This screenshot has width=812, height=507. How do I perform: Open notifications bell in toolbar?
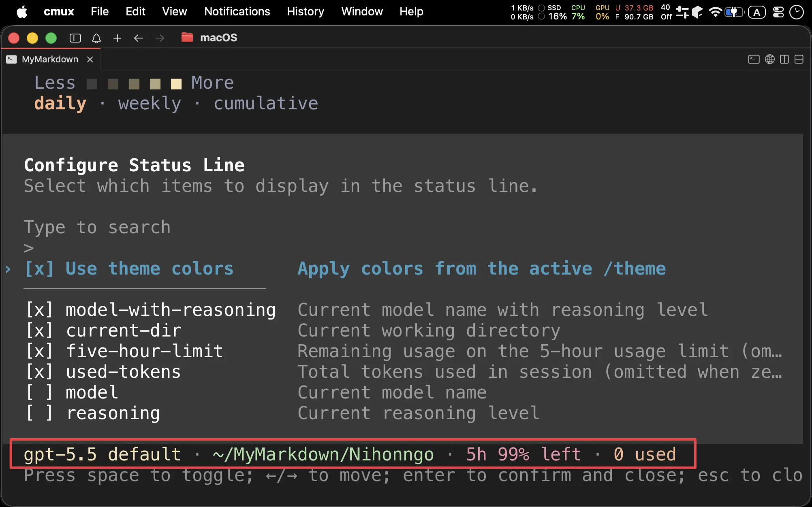pyautogui.click(x=96, y=38)
